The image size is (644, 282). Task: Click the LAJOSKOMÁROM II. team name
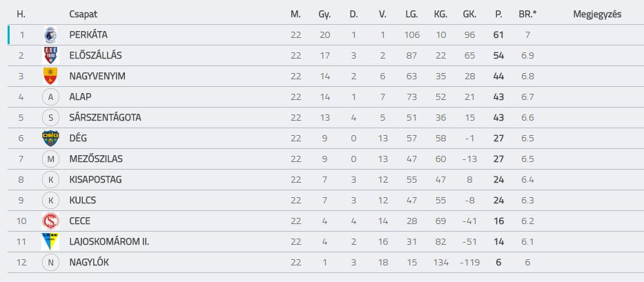(109, 241)
